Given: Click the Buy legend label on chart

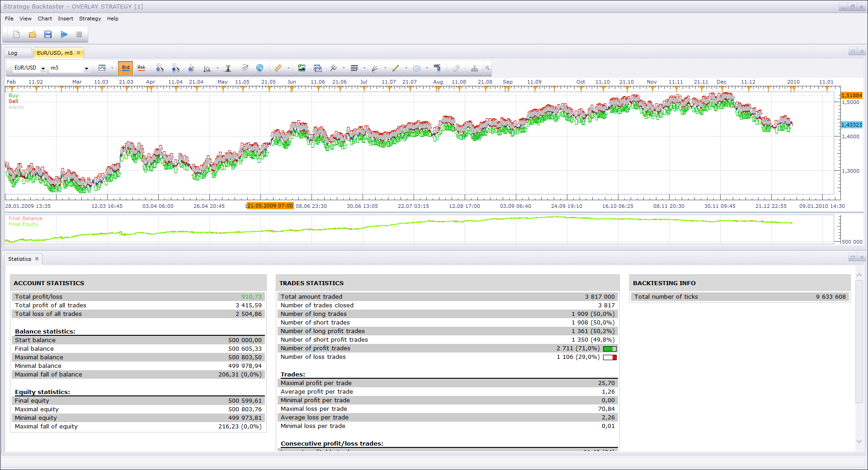Looking at the screenshot, I should pos(14,95).
